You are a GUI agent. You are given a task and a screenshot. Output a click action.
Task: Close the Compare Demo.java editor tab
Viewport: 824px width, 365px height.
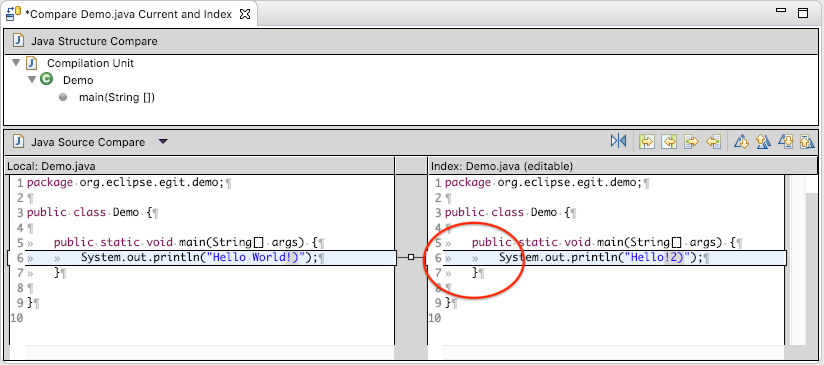coord(245,14)
